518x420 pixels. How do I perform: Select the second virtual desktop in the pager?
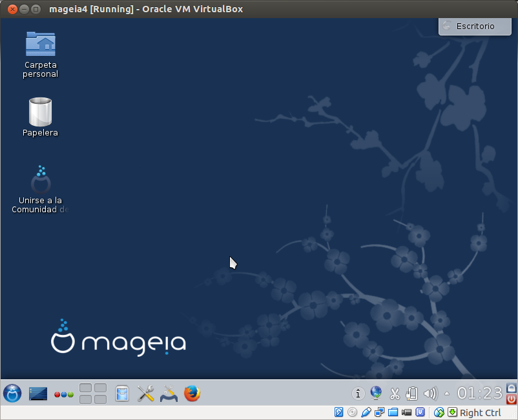pos(100,388)
